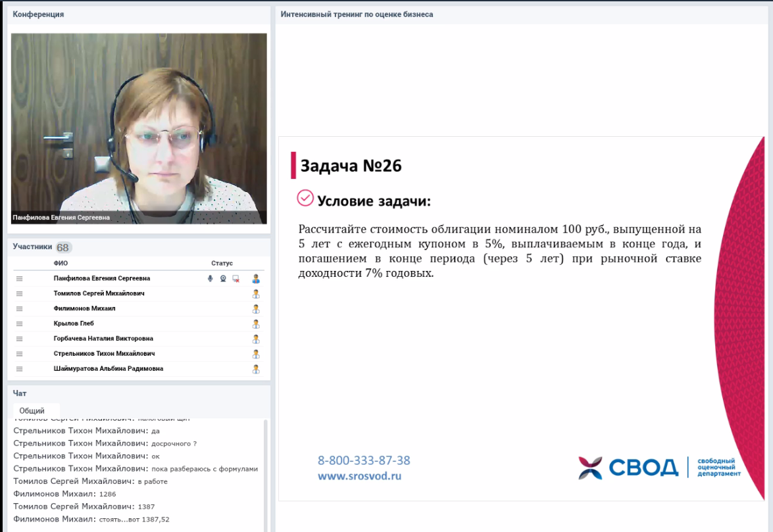Click the chat message 'в работе'

pyautogui.click(x=153, y=482)
